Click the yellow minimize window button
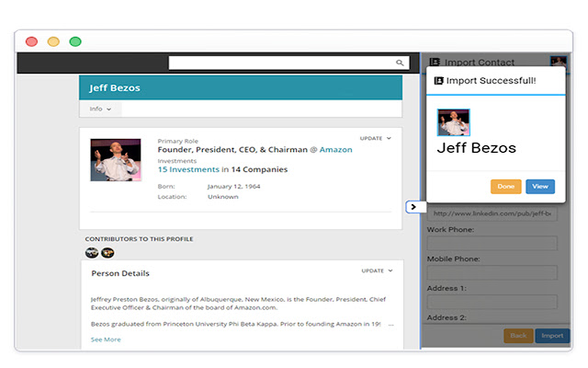Image resolution: width=588 pixels, height=368 pixels. [x=53, y=41]
